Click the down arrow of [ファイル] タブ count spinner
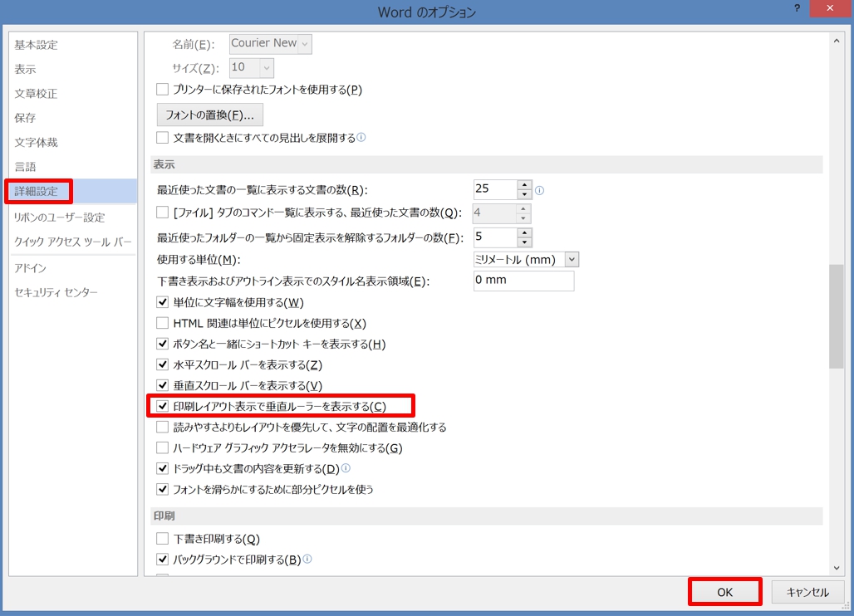The height and width of the screenshot is (616, 854). pos(523,218)
